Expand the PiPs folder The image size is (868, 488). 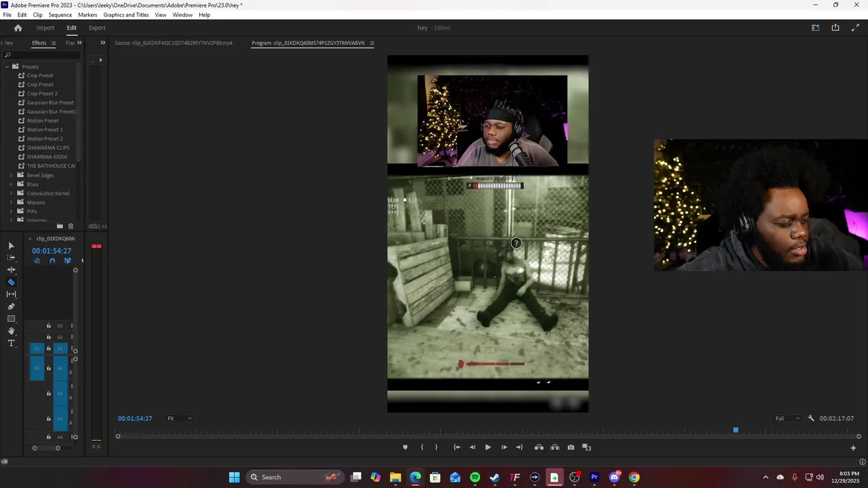pos(11,211)
